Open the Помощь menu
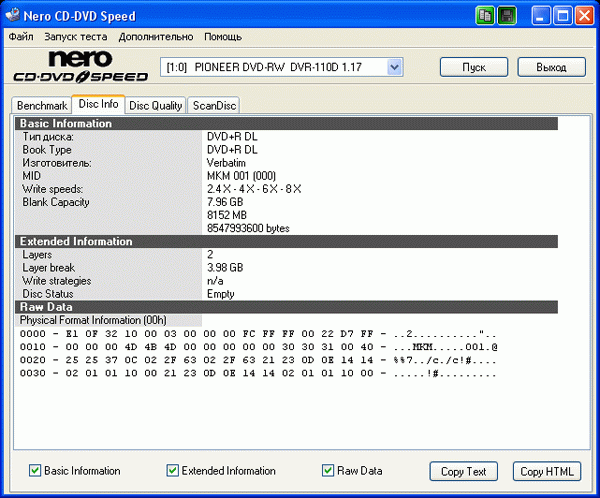The image size is (600, 498). (x=223, y=37)
